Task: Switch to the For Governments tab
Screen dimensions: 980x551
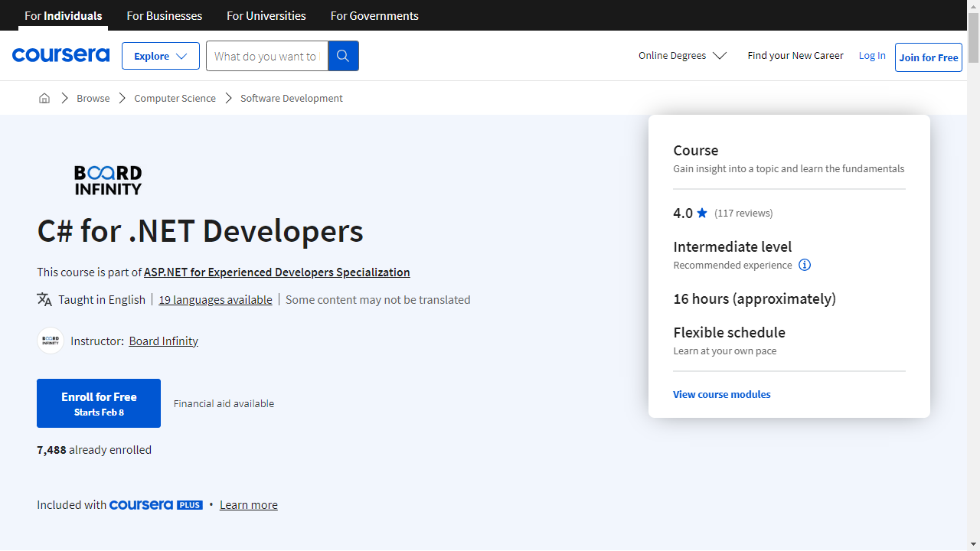Action: [x=374, y=15]
